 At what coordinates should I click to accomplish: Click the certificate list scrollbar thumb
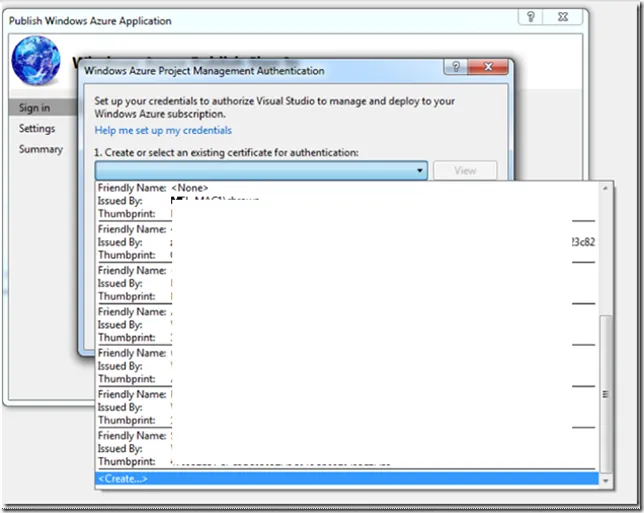605,394
